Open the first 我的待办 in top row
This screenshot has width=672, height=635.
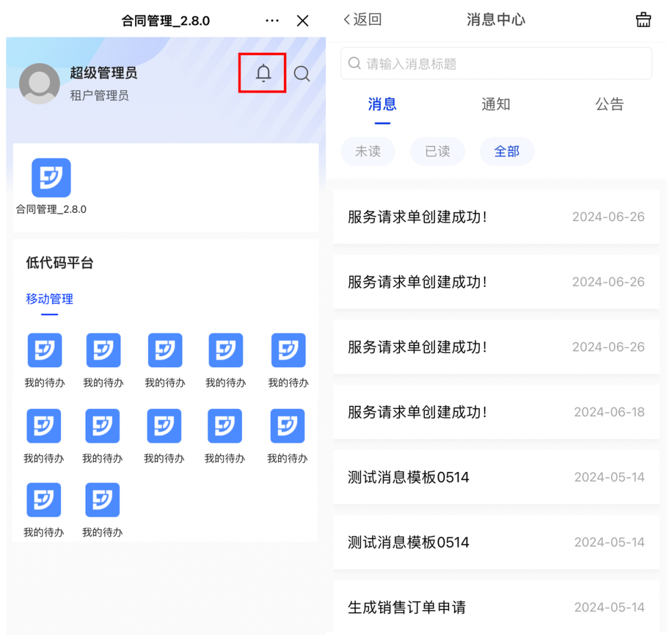[44, 350]
